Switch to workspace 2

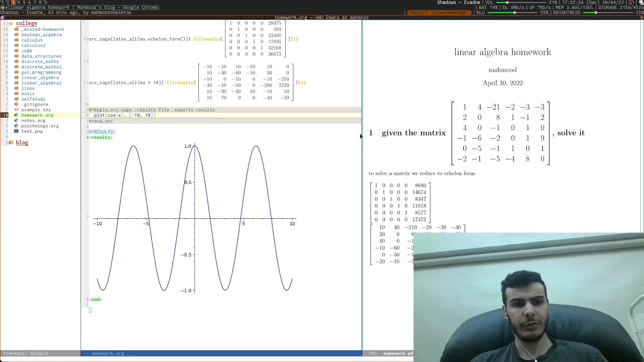coord(8,3)
